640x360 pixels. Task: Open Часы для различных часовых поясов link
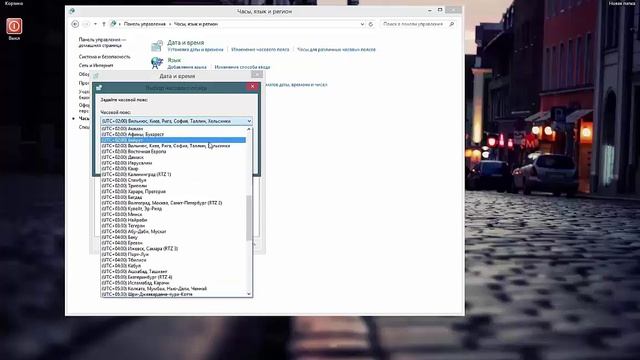pos(336,49)
